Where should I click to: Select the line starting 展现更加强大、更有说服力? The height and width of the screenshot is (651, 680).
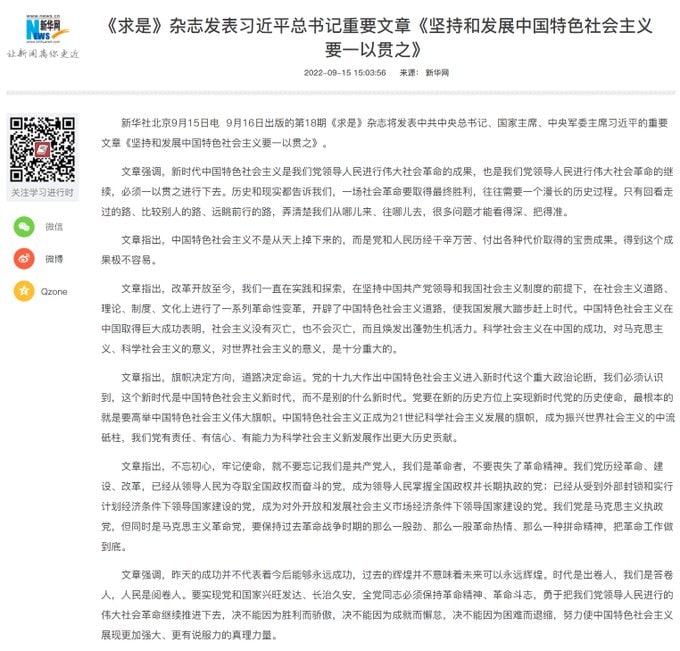tap(190, 635)
